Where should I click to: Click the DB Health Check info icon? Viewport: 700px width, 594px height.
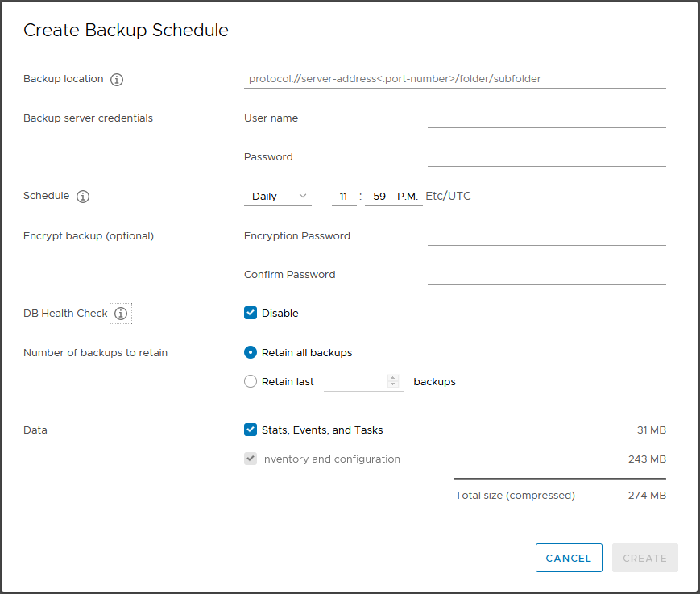tap(121, 314)
